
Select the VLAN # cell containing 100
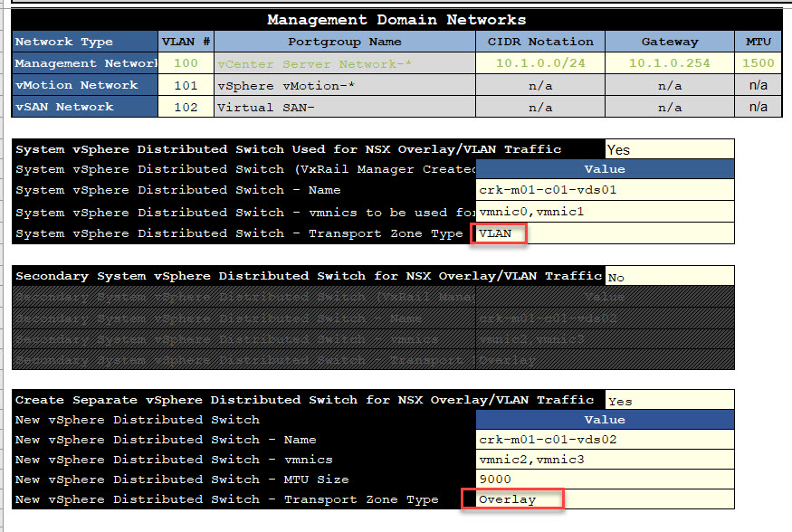[186, 63]
